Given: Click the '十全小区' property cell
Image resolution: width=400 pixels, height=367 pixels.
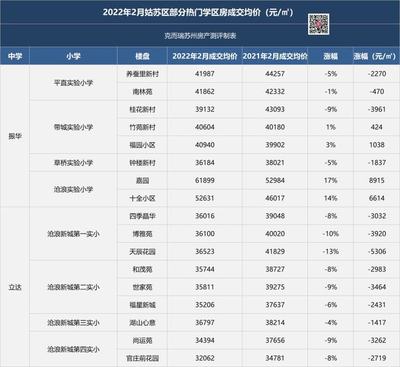Looking at the screenshot, I should 142,198.
